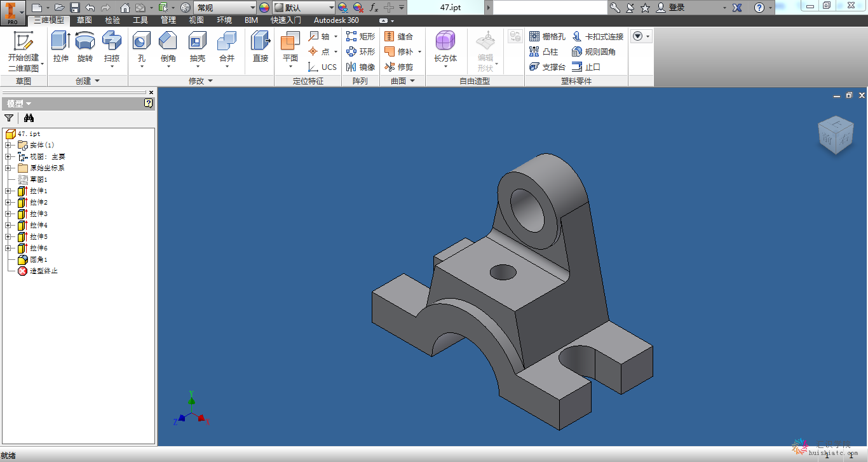Image resolution: width=868 pixels, height=462 pixels.
Task: Click the 点 work point tool
Action: click(x=322, y=51)
